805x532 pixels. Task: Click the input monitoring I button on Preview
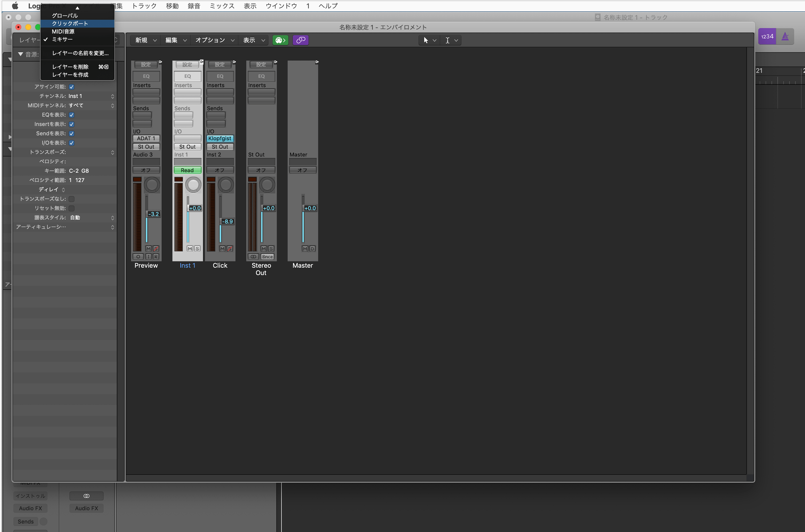tap(149, 257)
